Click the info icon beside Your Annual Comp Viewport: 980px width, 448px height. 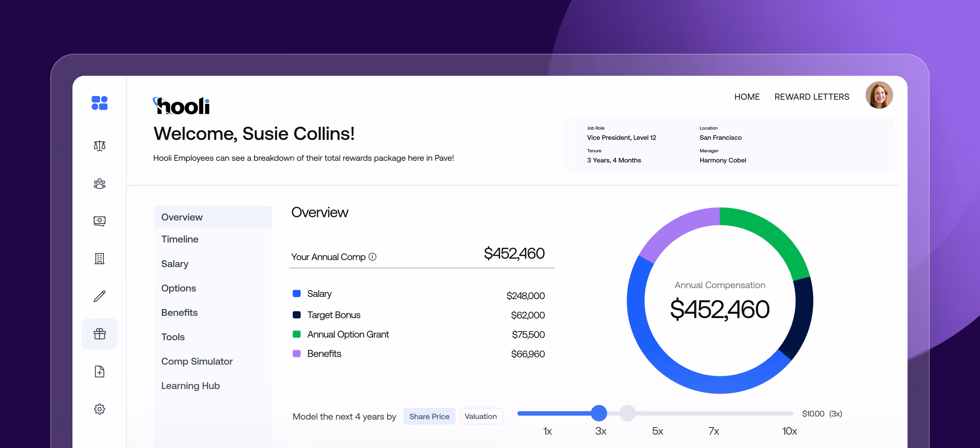click(x=372, y=257)
